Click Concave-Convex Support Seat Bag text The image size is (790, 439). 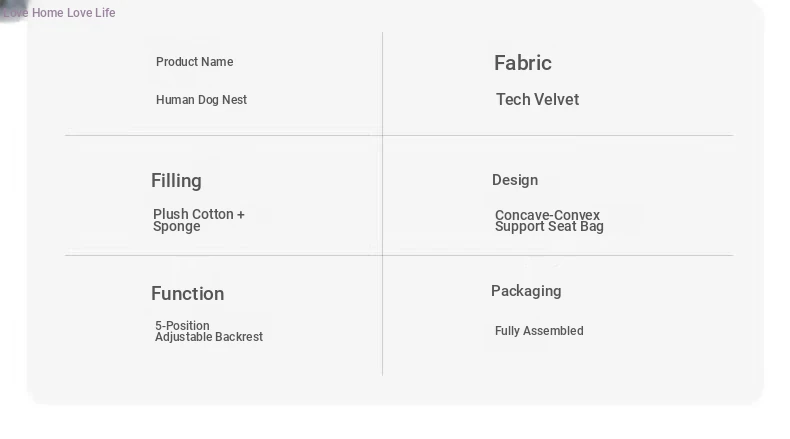click(549, 221)
